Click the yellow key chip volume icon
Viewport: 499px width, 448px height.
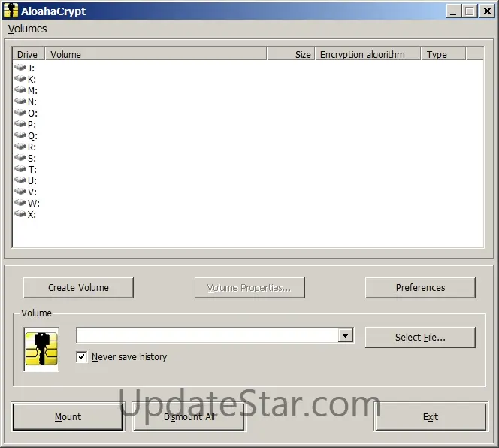pyautogui.click(x=41, y=349)
